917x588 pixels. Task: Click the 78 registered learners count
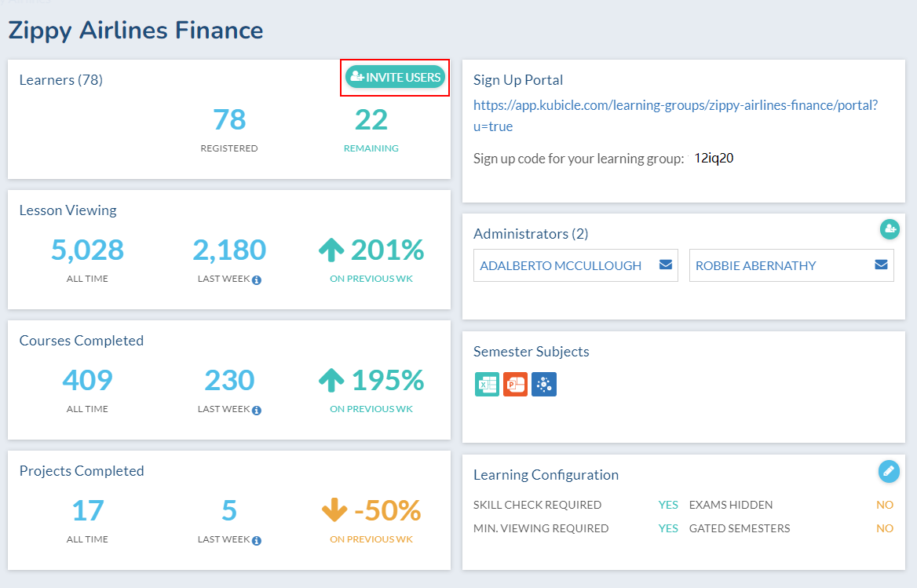point(229,120)
